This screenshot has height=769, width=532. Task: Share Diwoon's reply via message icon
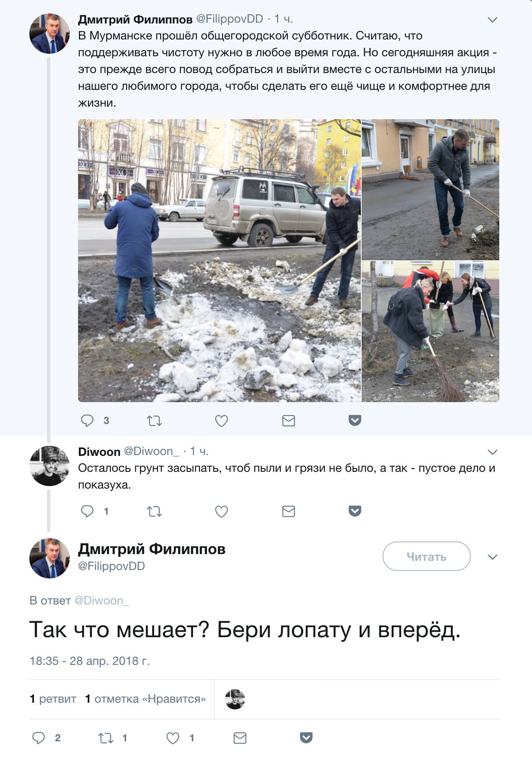tap(288, 511)
